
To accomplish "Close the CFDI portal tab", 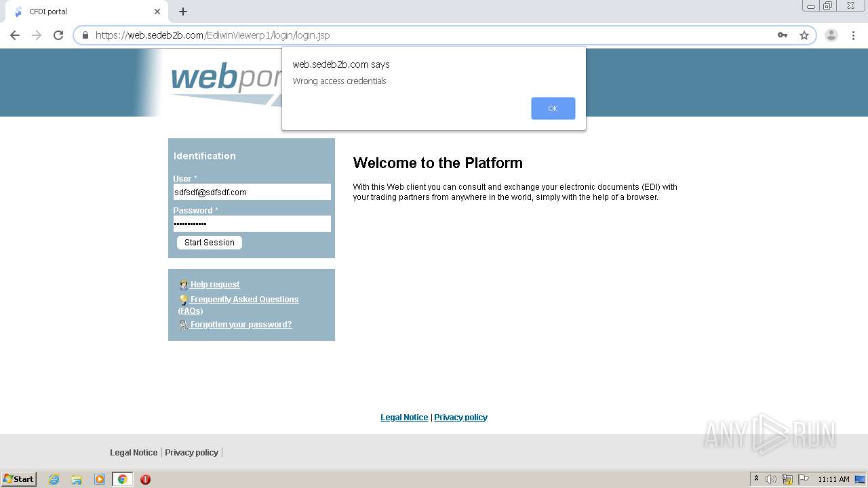I will pos(157,12).
